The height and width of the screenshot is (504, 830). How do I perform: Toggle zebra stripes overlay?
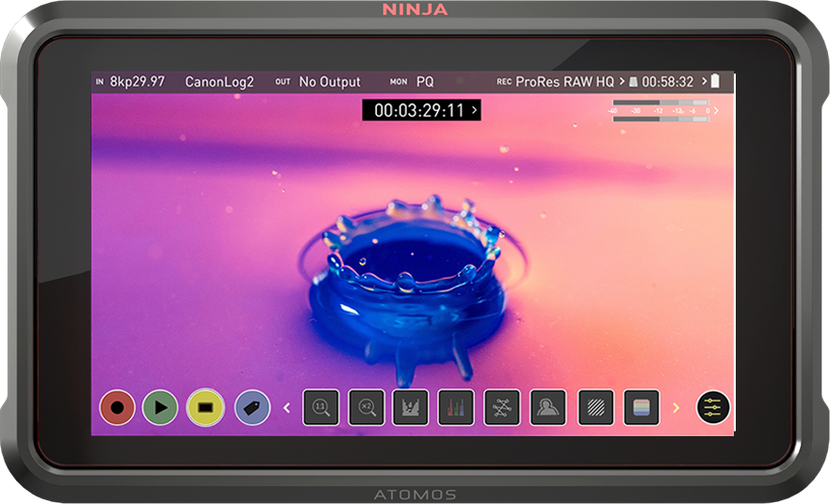pyautogui.click(x=595, y=408)
